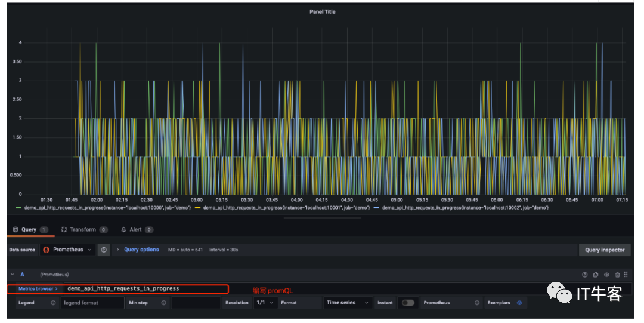The image size is (644, 323).
Task: Click the Prometheus link info icon
Action: point(477,303)
